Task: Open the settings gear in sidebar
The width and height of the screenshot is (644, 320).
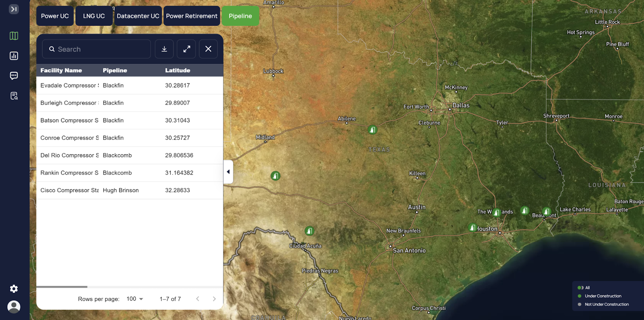Action: 14,289
